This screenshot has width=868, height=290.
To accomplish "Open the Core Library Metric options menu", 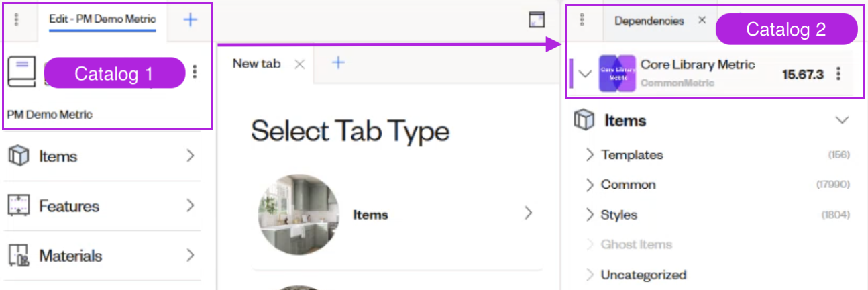I will pos(838,74).
